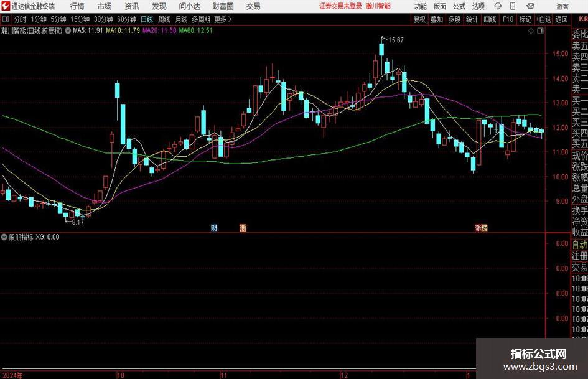The height and width of the screenshot is (379, 588).
Task: Switch to 5分钟 period tab
Action: click(58, 19)
